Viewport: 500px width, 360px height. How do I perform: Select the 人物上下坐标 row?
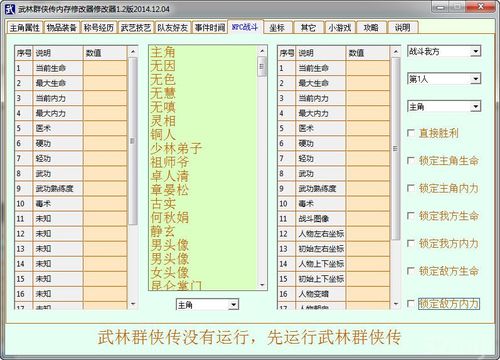click(x=333, y=264)
